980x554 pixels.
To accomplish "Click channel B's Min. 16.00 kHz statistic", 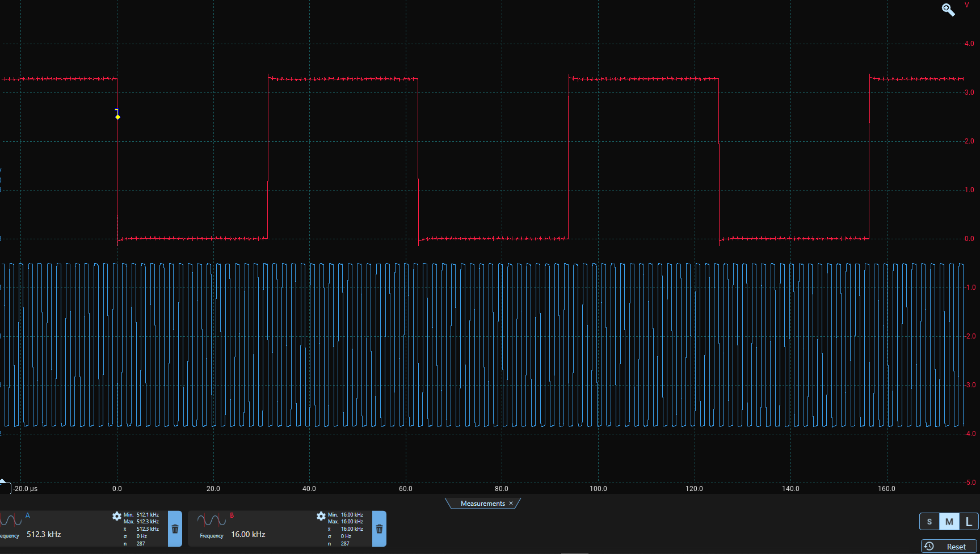I will (345, 515).
